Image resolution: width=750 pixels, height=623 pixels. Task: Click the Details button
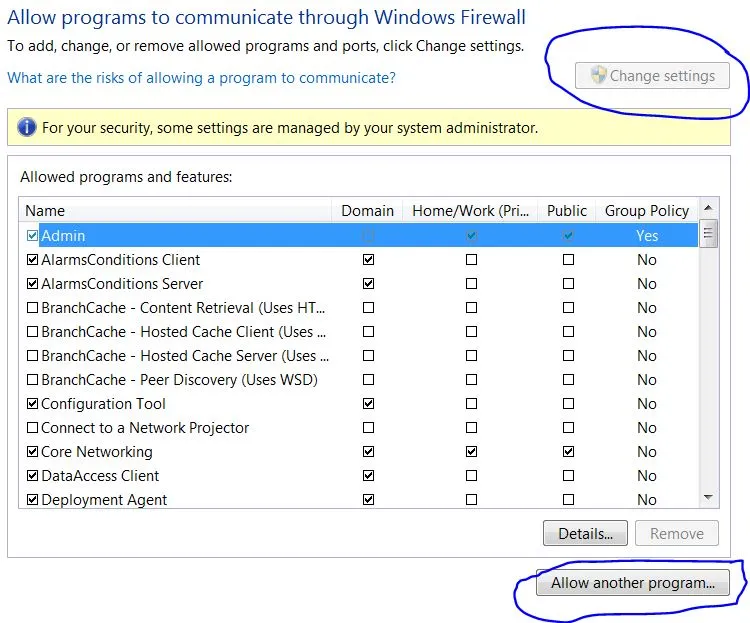coord(585,533)
